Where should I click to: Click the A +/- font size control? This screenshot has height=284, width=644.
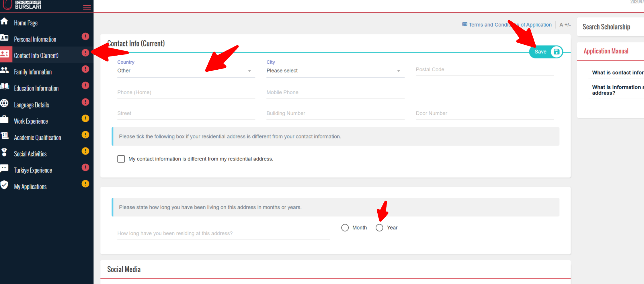565,25
